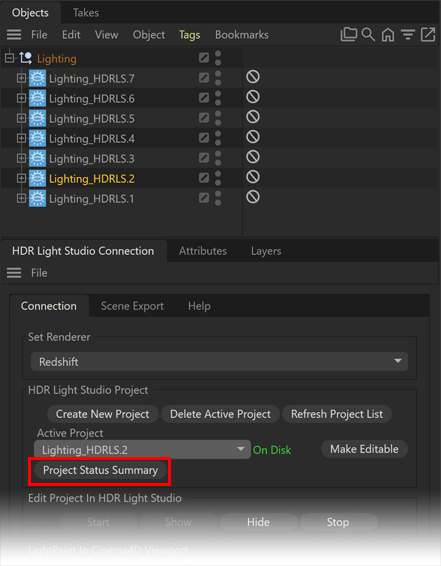Click the light icon of Lighting_HDRLS.2
441x566 pixels.
click(x=38, y=179)
